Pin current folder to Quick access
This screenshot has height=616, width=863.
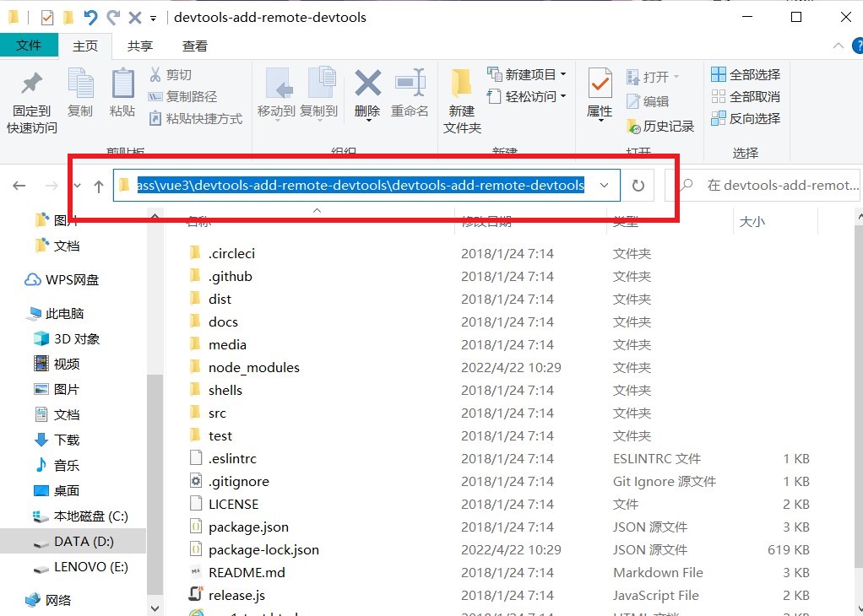[31, 95]
